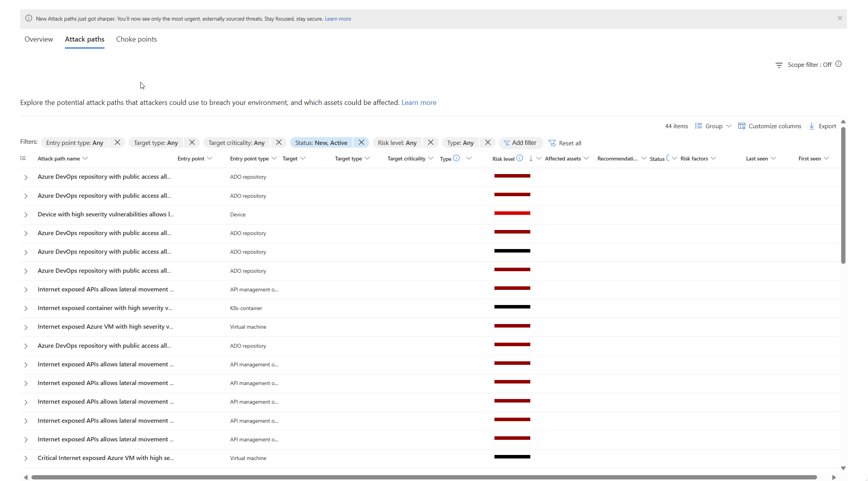Switch to the Overview tab
Image resolution: width=868 pixels, height=481 pixels.
tap(38, 39)
